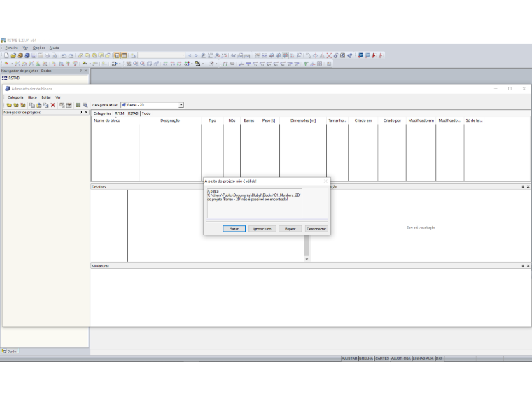
Task: Click the green grid icon in block manager toolbar
Action: coord(78,105)
